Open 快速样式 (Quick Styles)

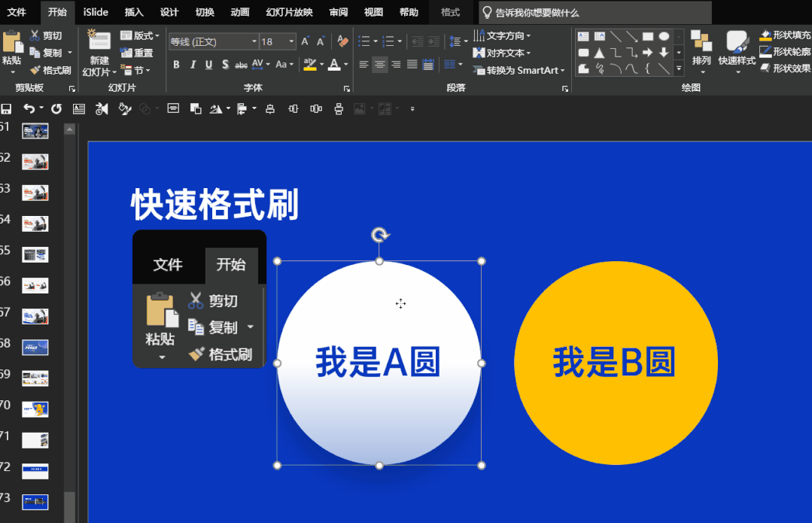[737, 50]
